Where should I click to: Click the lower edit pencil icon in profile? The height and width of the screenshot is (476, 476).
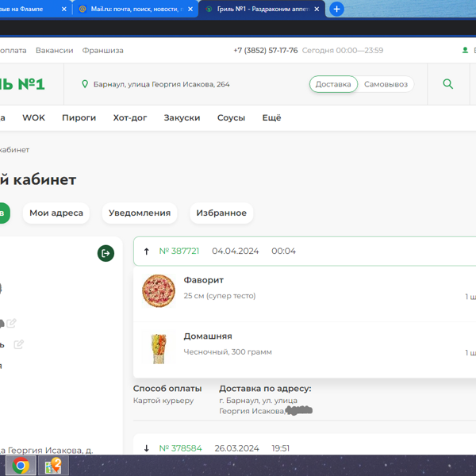pyautogui.click(x=18, y=344)
